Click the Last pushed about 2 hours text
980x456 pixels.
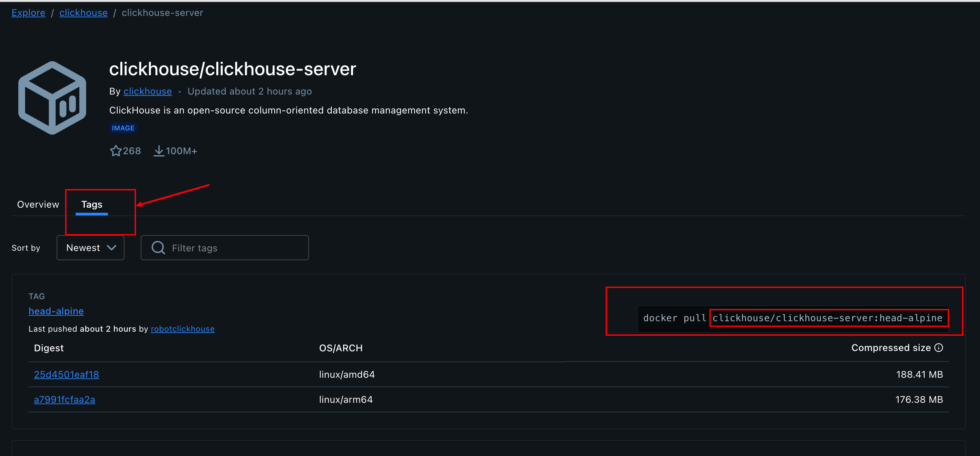82,329
